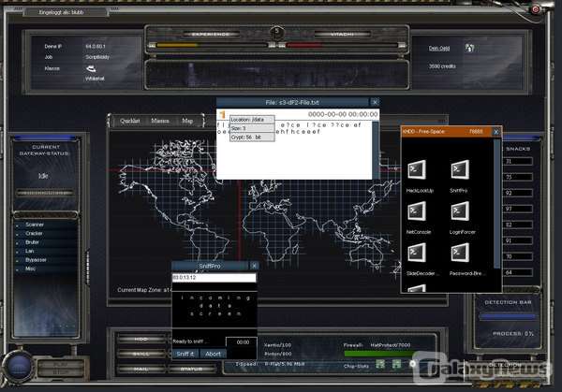This screenshot has width=562, height=392.
Task: Click the IP address field in SniffPro
Action: tap(214, 278)
